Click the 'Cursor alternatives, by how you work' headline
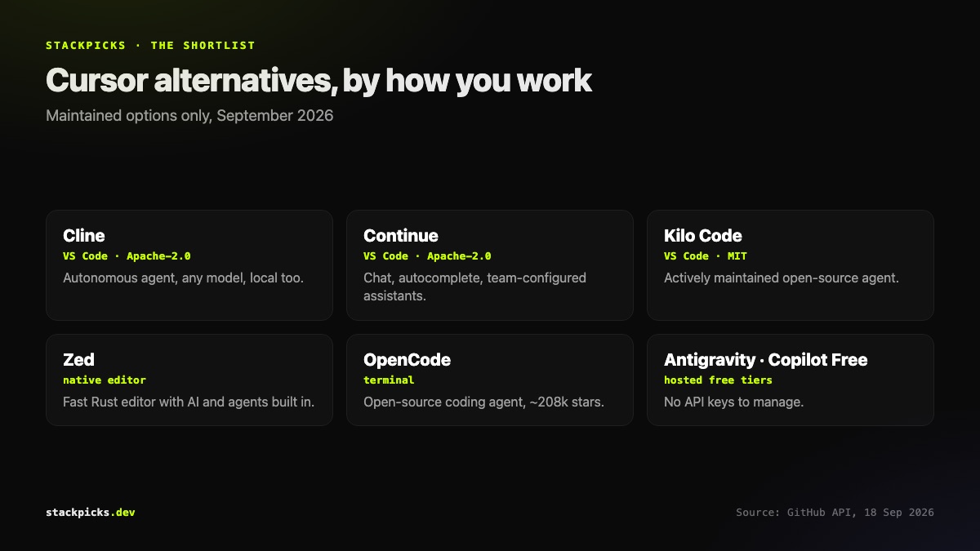980x551 pixels. point(318,81)
